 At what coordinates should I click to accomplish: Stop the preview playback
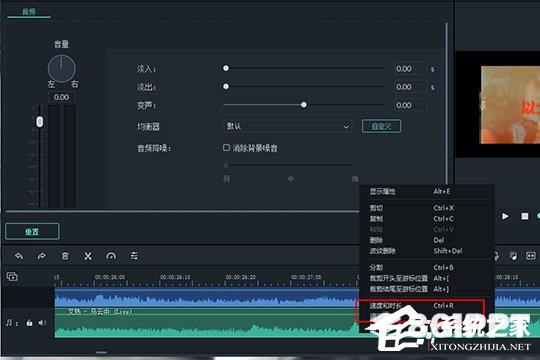(x=525, y=216)
